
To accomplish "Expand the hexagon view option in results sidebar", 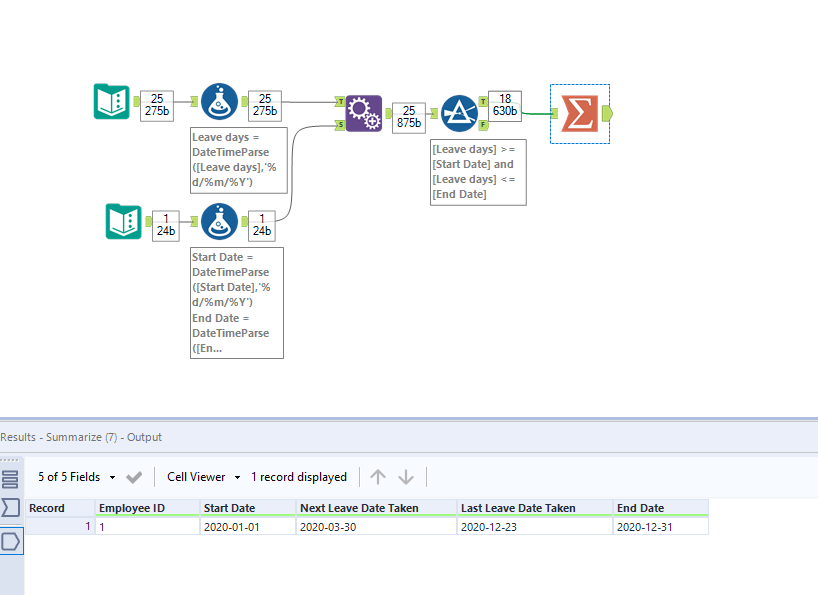I will click(12, 540).
